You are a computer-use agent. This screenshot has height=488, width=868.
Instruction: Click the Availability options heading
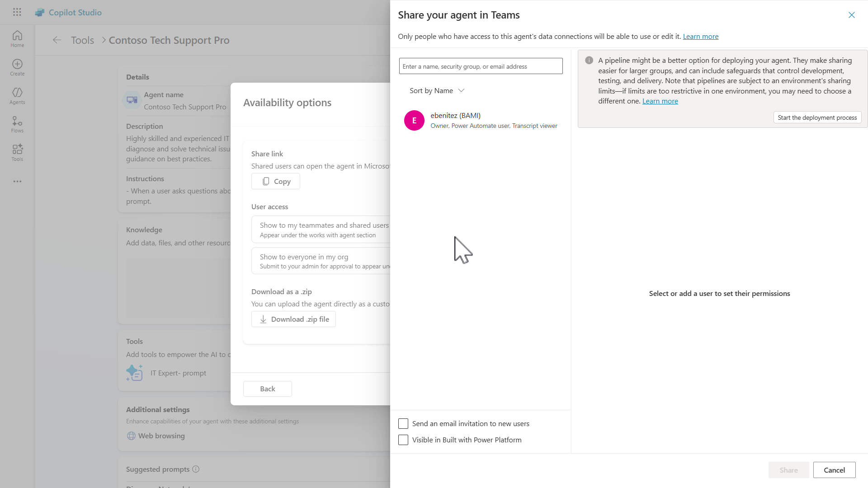tap(287, 103)
